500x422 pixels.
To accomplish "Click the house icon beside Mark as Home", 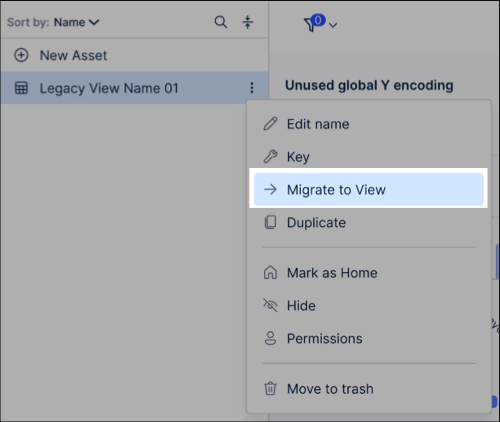I will coord(270,272).
